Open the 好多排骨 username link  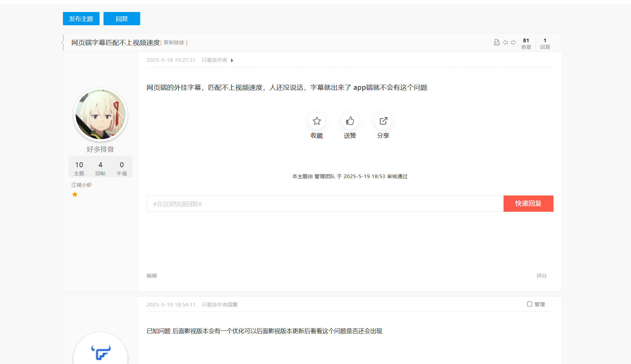coord(100,149)
